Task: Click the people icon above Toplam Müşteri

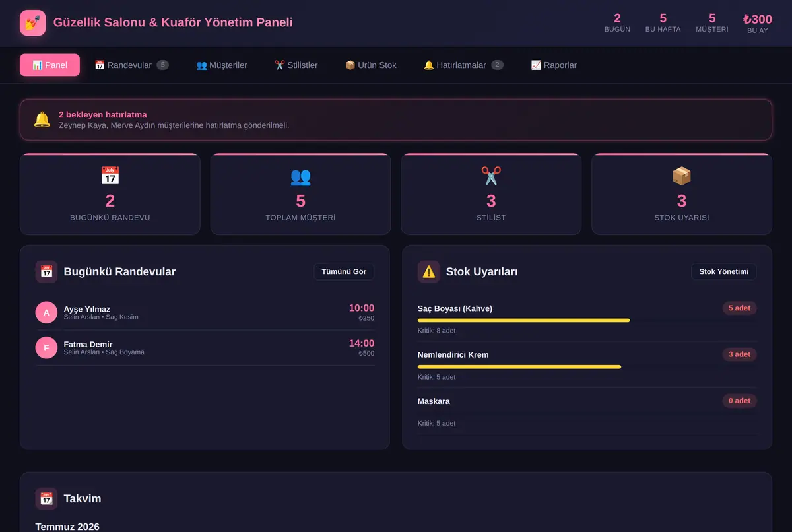Action: pyautogui.click(x=300, y=176)
